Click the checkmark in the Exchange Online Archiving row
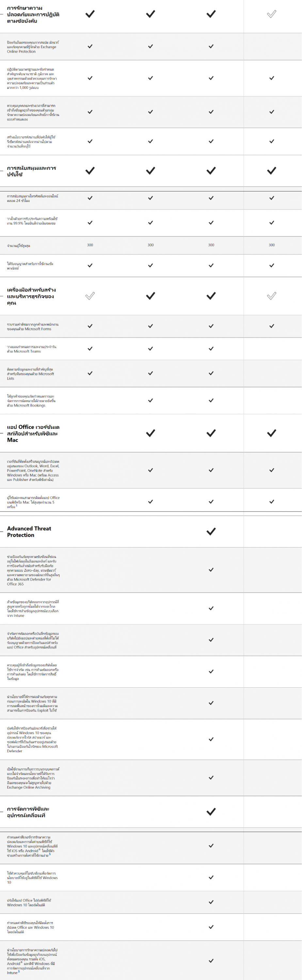Screen dimensions: 302x980 [x=211, y=777]
